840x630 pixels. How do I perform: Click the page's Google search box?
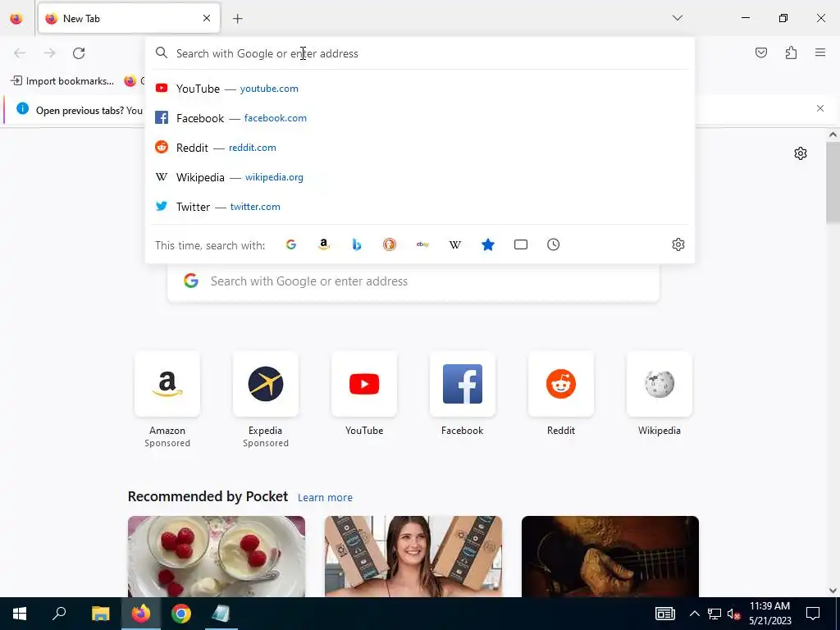[413, 282]
